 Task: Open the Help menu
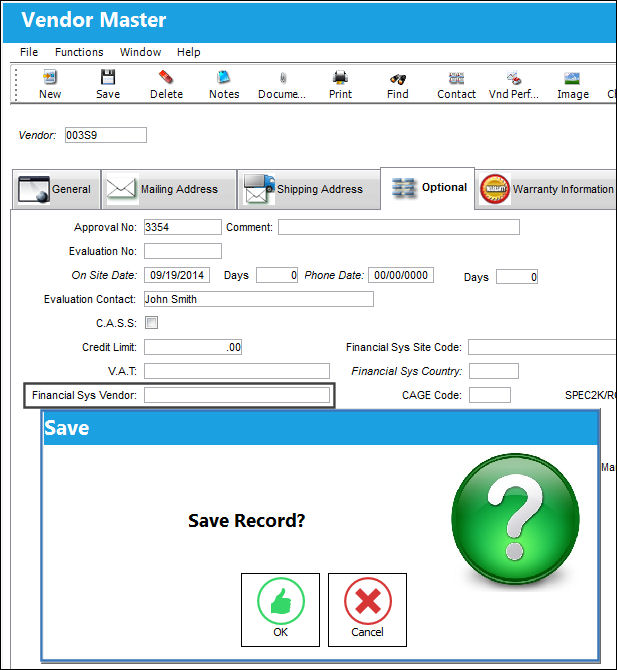[x=188, y=52]
